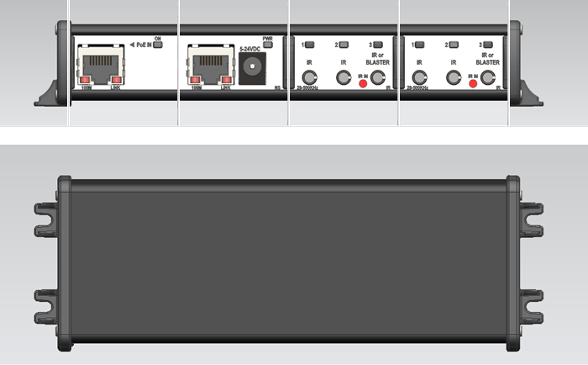The width and height of the screenshot is (588, 365).
Task: Click the PWR indicator LED
Action: (x=268, y=45)
